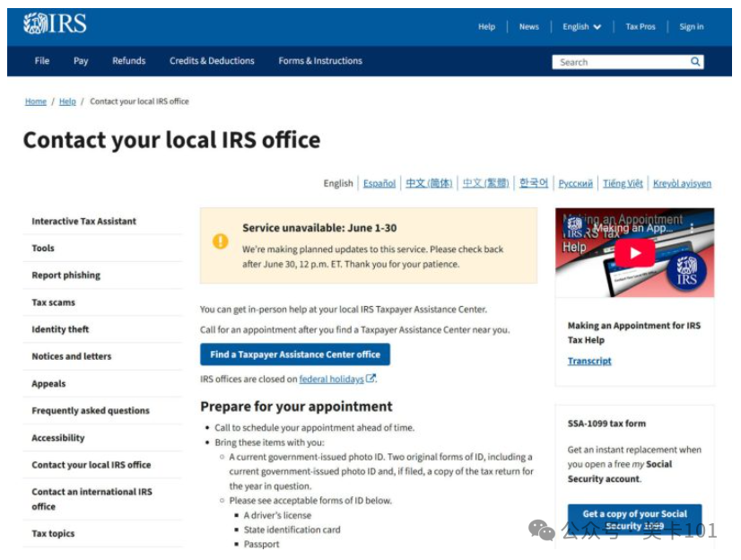This screenshot has height=560, width=741.
Task: Switch page language to 中文 (简体)
Action: coord(429,183)
